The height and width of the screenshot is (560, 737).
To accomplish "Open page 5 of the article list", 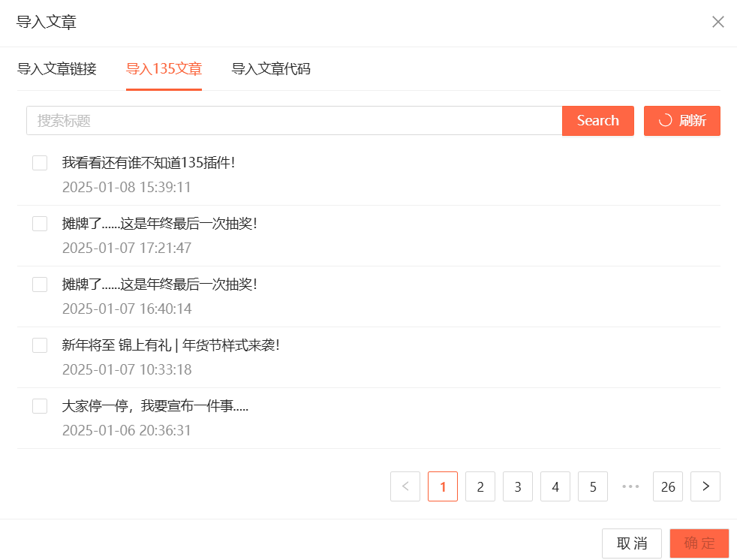I will pyautogui.click(x=593, y=486).
